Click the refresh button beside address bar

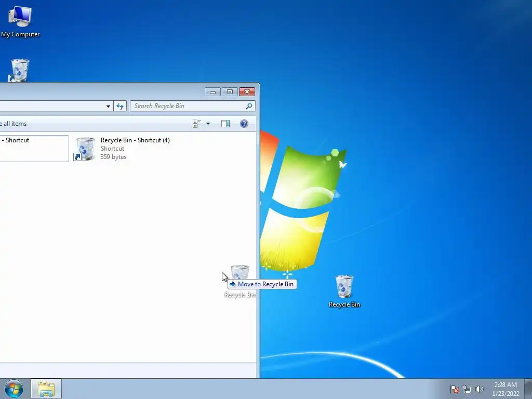tap(120, 106)
